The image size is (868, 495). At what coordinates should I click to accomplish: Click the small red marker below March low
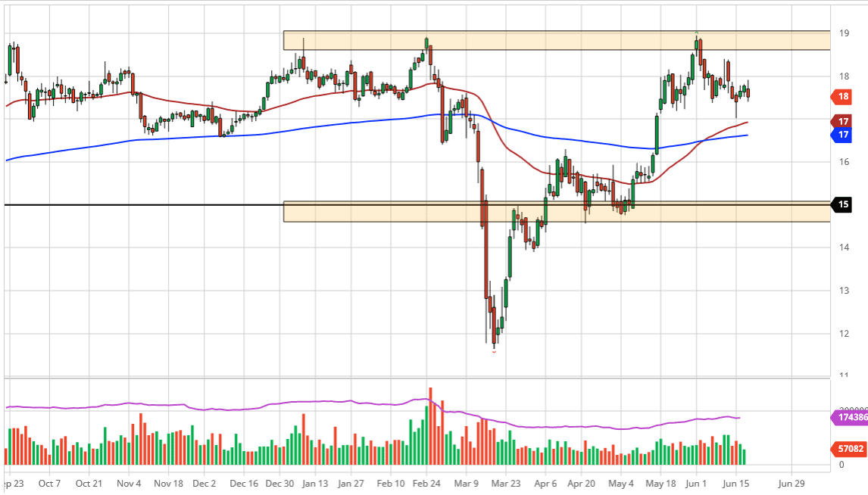[495, 351]
